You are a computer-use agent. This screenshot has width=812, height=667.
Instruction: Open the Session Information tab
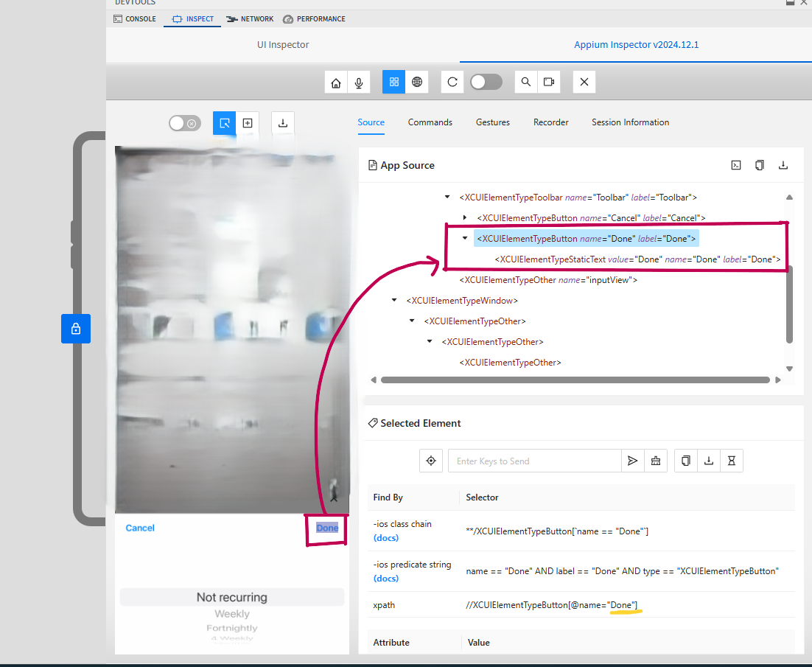pos(630,122)
